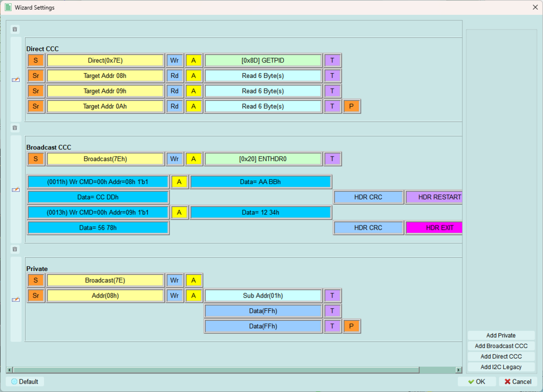
Task: Restore settings with the Default button
Action: 25,381
